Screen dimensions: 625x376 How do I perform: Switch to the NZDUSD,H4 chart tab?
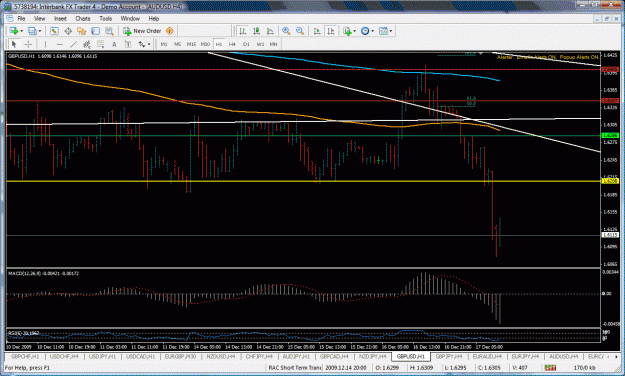pos(220,356)
